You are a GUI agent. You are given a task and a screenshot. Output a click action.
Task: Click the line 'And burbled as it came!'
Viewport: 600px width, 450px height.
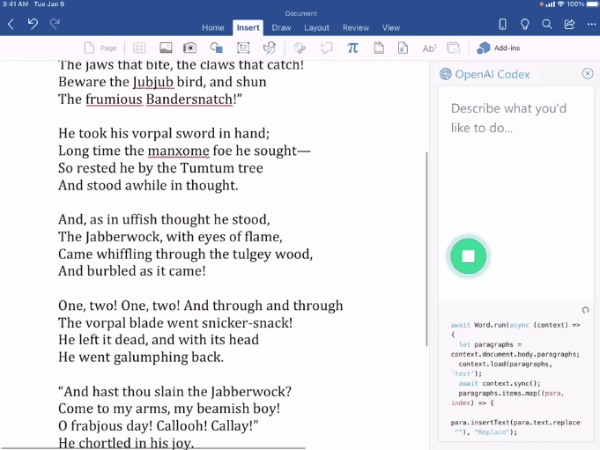pos(132,271)
